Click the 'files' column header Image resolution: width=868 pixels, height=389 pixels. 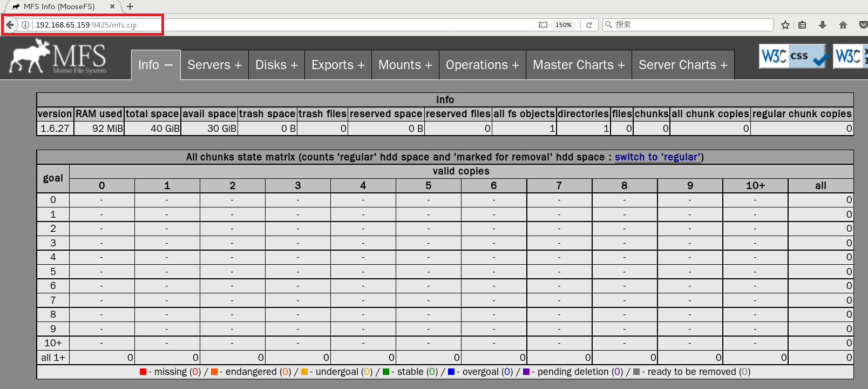[622, 114]
